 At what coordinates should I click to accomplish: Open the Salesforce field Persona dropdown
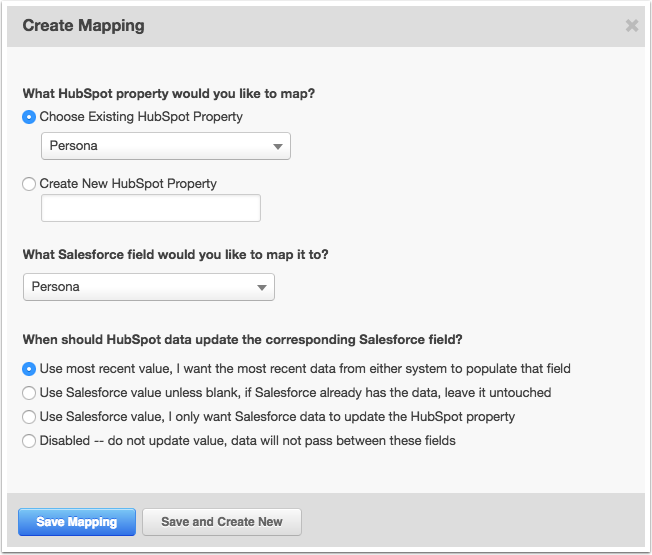(x=149, y=287)
